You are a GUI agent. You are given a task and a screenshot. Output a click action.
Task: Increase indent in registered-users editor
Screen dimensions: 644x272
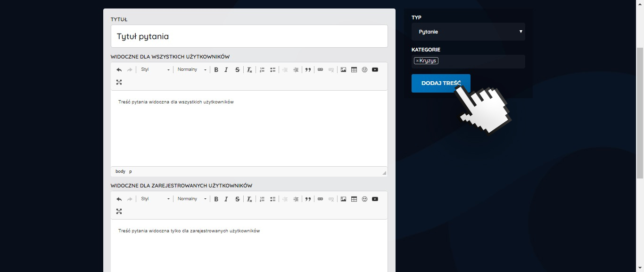click(x=296, y=199)
